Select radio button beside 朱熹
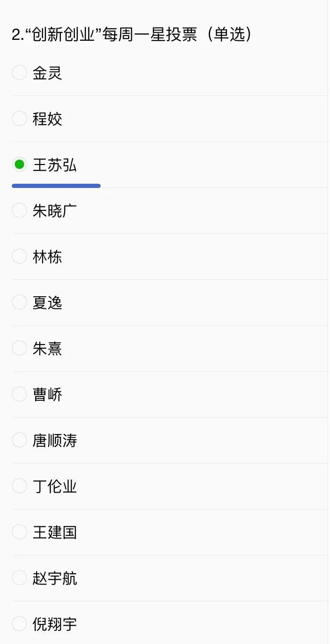 point(19,348)
